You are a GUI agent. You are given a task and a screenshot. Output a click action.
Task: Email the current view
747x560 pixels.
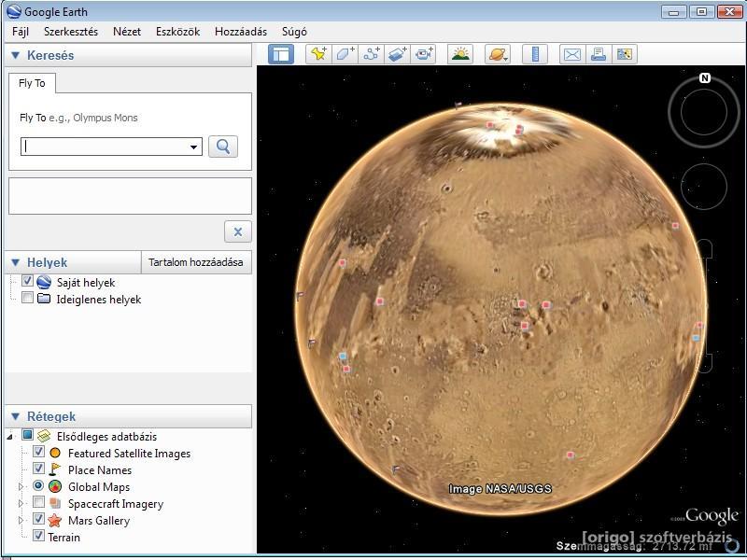tap(571, 54)
